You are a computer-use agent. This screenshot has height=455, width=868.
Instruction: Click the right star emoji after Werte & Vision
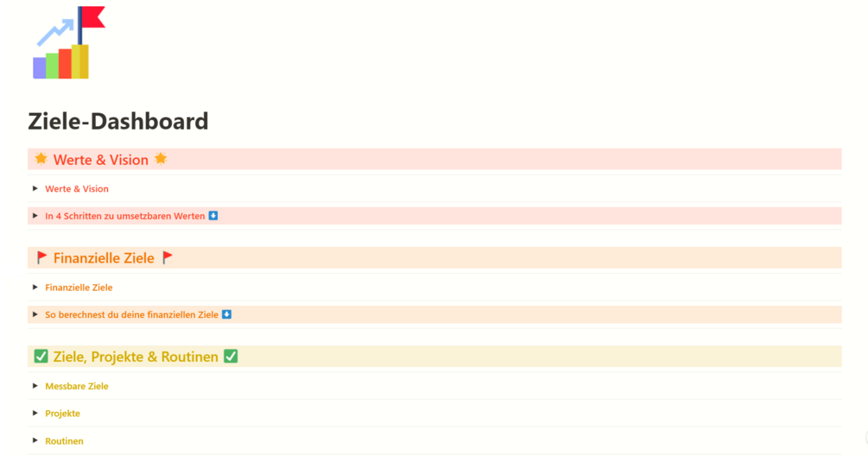coord(161,159)
